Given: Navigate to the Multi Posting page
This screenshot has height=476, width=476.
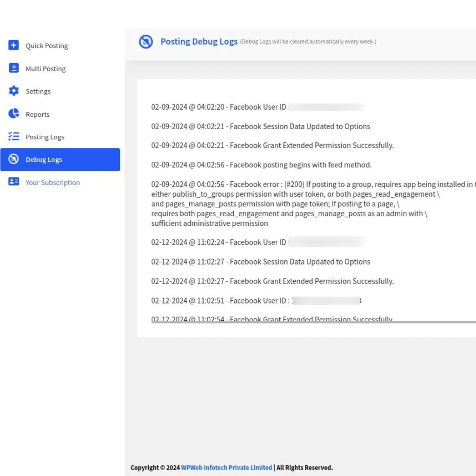Looking at the screenshot, I should (46, 68).
